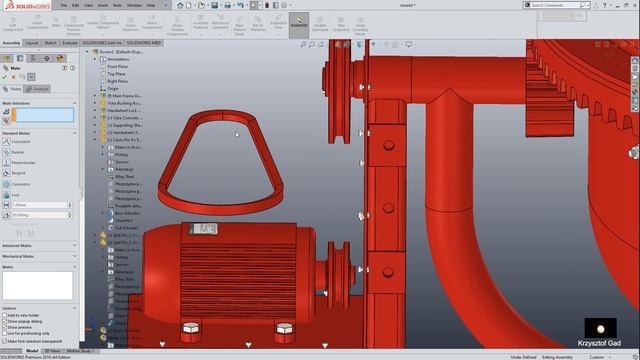Select the Concentric mate icon
Image resolution: width=640 pixels, height=360 pixels.
coord(6,184)
